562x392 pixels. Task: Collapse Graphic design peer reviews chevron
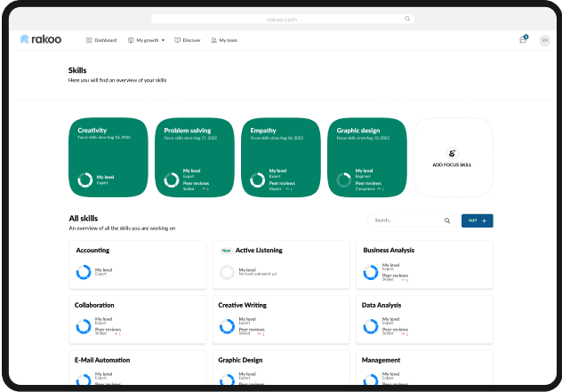click(x=379, y=188)
